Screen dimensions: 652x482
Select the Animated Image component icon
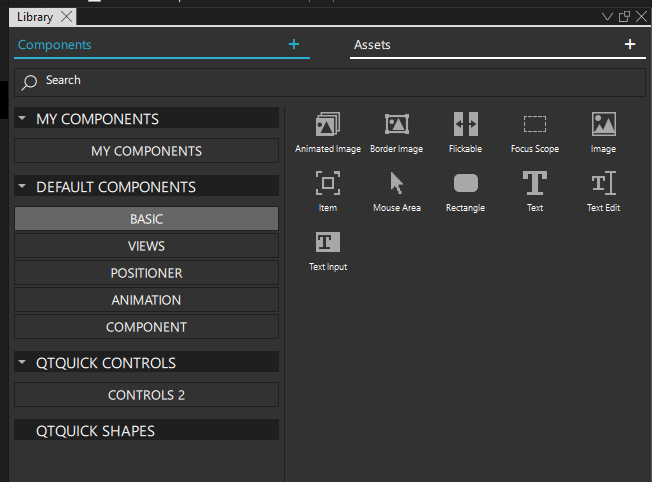tap(327, 124)
